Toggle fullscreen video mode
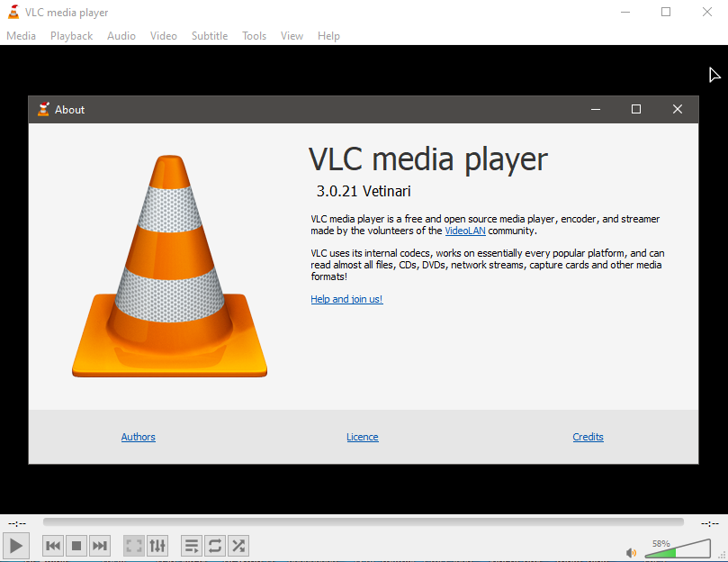The width and height of the screenshot is (728, 562). (134, 546)
